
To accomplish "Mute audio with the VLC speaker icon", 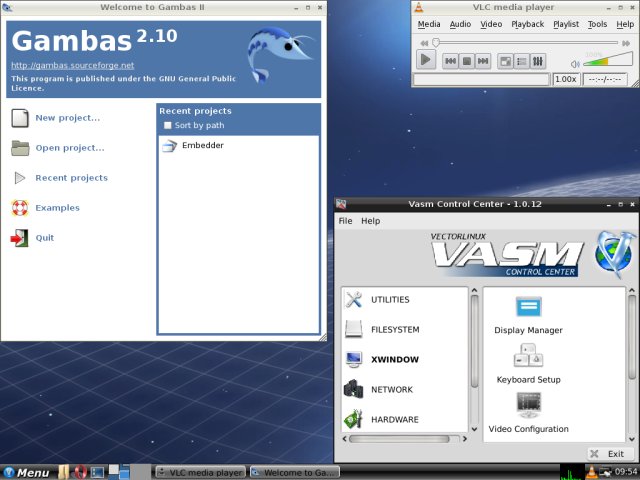I will 574,62.
